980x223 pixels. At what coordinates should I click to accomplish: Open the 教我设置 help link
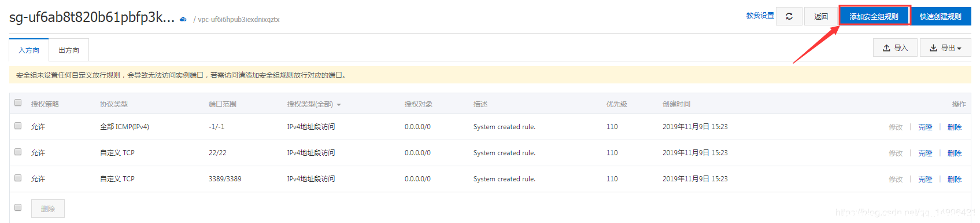point(760,16)
